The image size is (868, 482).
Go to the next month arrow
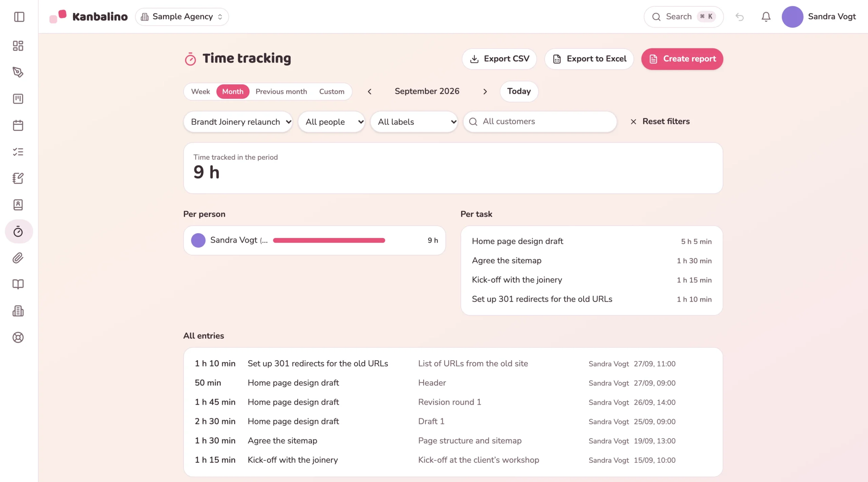click(485, 92)
